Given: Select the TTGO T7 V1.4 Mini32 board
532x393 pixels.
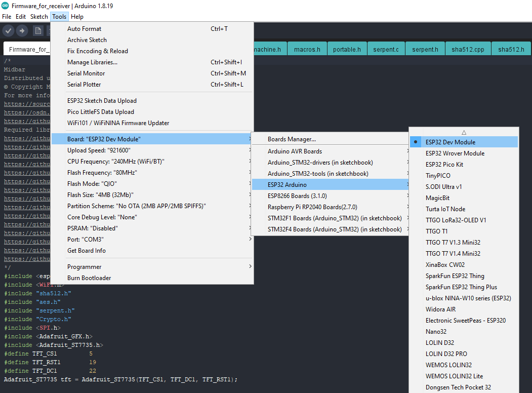Looking at the screenshot, I should pos(464,254).
